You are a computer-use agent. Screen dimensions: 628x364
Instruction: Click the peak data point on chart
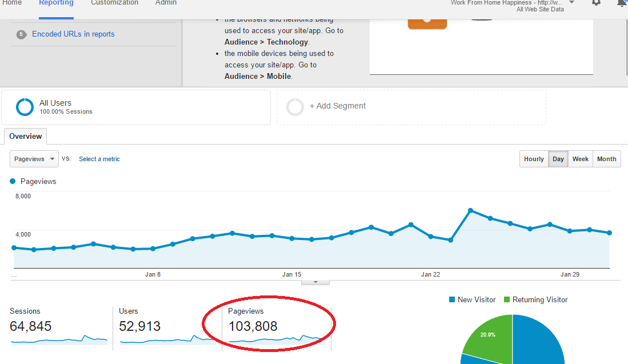471,210
